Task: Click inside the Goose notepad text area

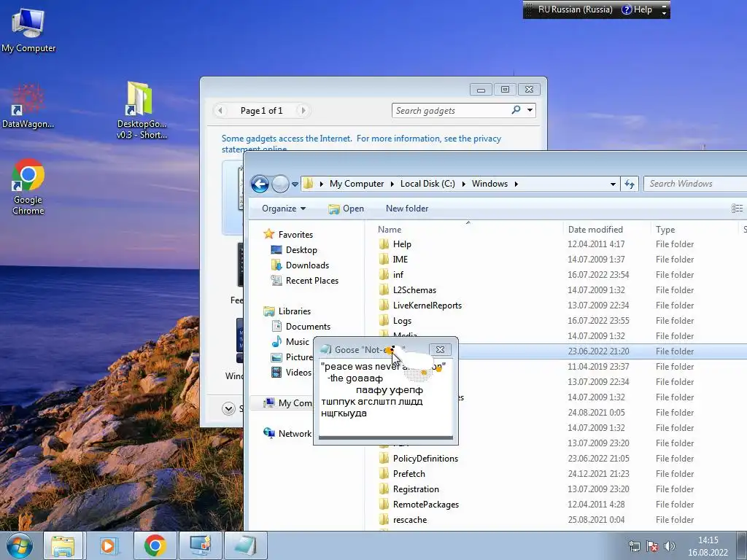Action: coord(385,397)
